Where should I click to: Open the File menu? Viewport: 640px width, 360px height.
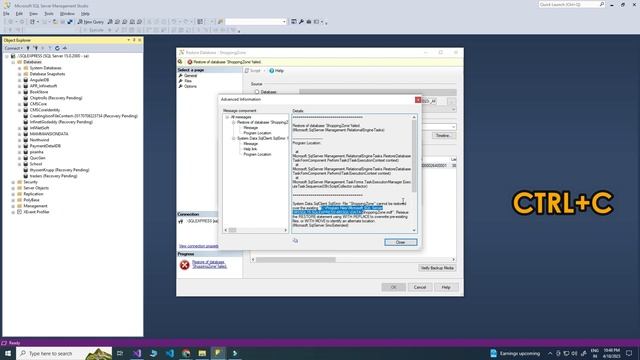pos(6,13)
